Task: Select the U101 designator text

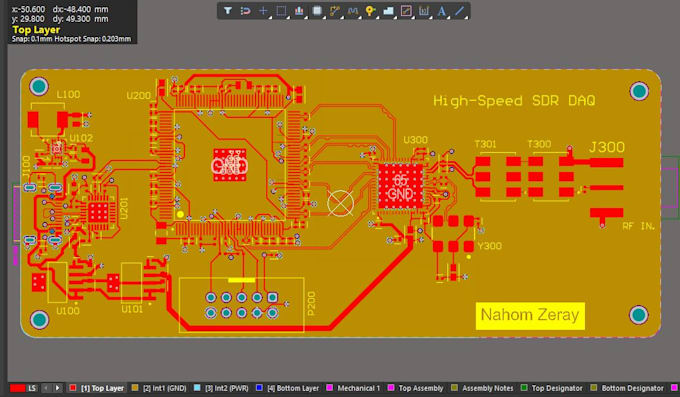Action: coord(132,309)
